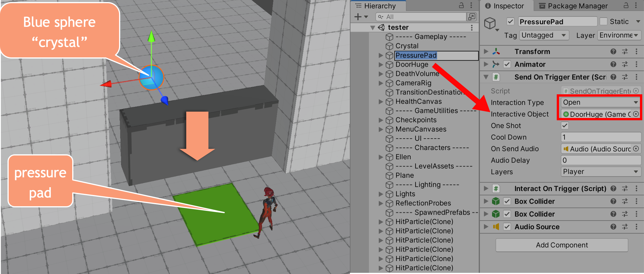Click the Inspector lock padlock icon
The height and width of the screenshot is (274, 644).
(x=626, y=6)
